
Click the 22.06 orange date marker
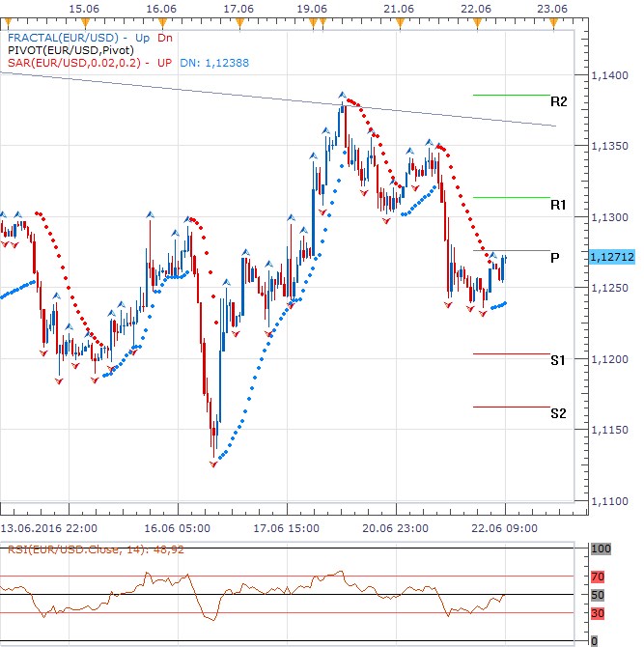pos(477,22)
